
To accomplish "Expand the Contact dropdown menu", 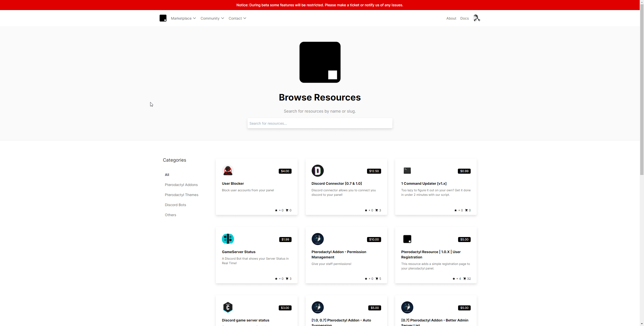I will pos(237,18).
